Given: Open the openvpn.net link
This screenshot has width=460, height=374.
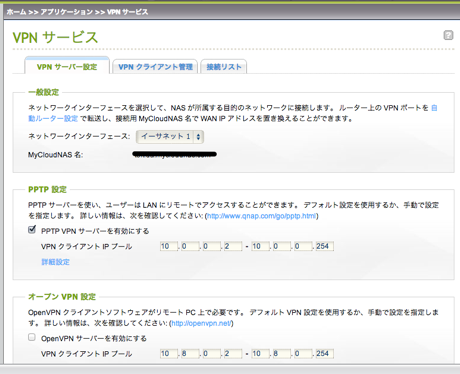Looking at the screenshot, I should [x=201, y=323].
